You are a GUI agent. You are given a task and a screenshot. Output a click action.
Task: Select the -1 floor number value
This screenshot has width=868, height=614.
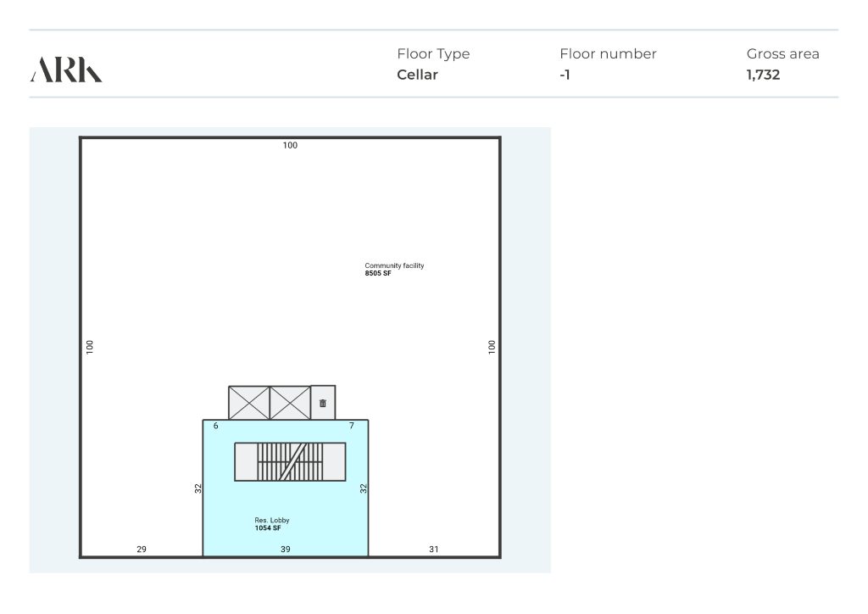point(565,75)
